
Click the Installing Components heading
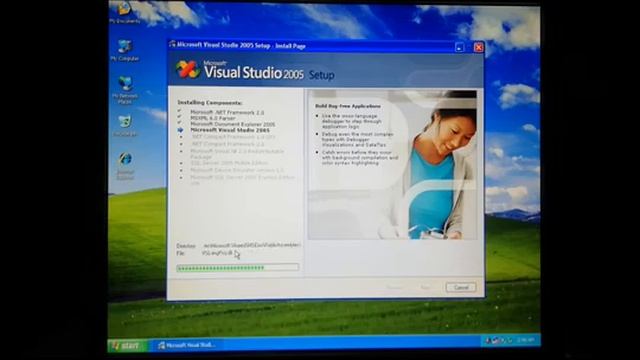point(210,102)
